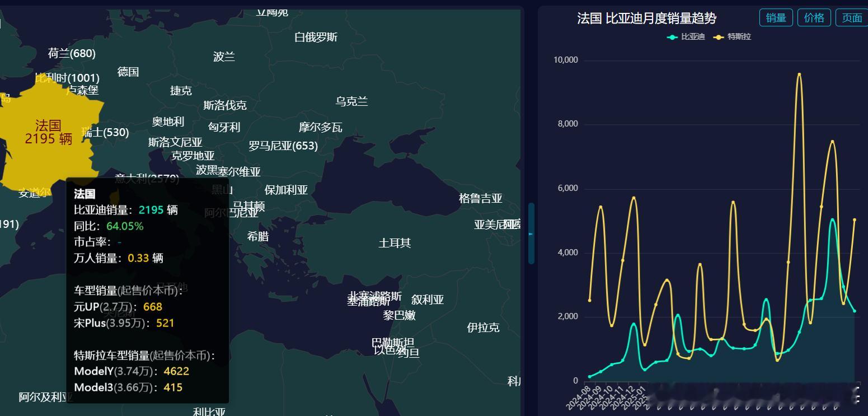Select 摩尔多瓦 on the map
The width and height of the screenshot is (868, 416).
(x=320, y=127)
